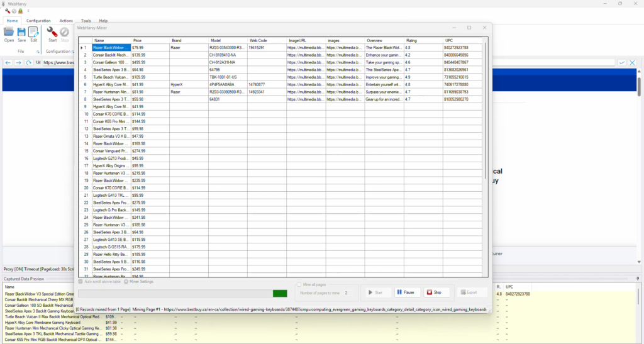
Task: Click overview cell 'Surpass your enemie...'
Action: pyautogui.click(x=384, y=92)
